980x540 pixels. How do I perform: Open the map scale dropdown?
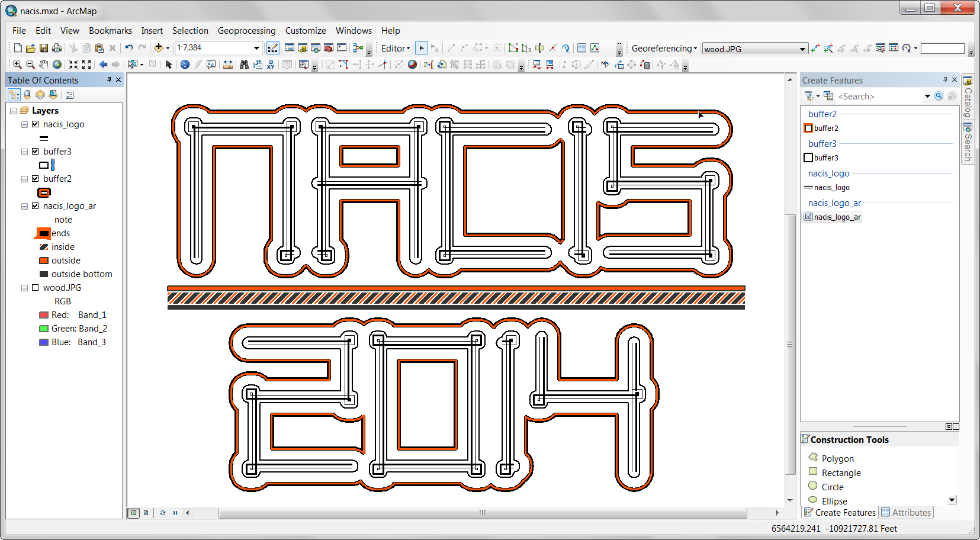(x=256, y=48)
